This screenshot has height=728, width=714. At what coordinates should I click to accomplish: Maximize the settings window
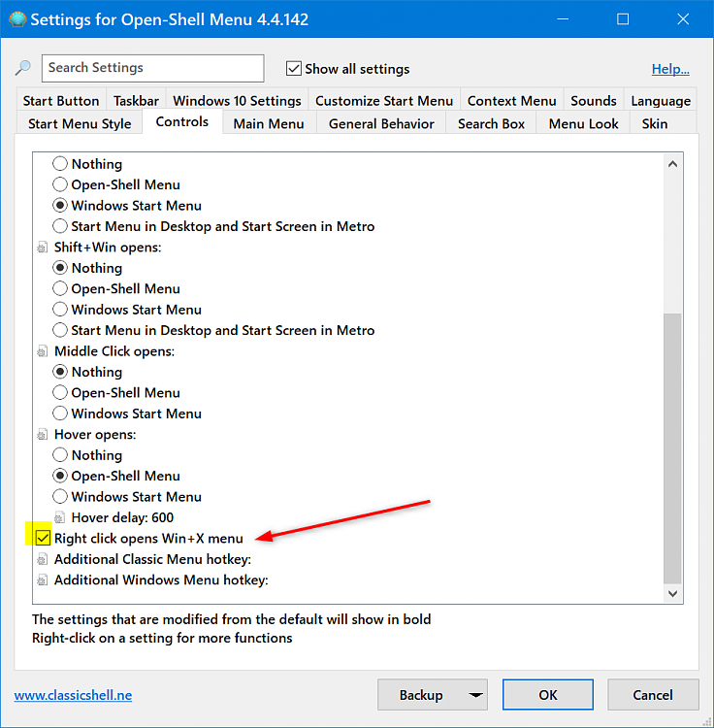tap(623, 19)
